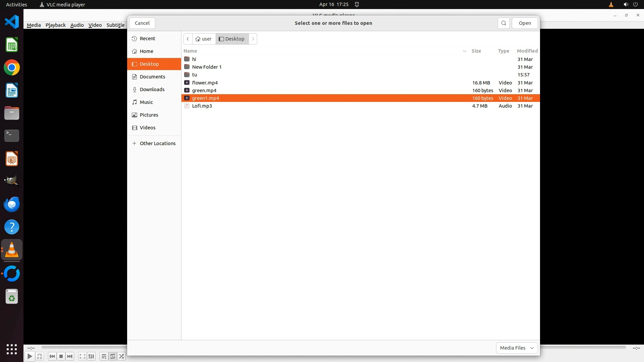Click the search icon in file dialog
The height and width of the screenshot is (362, 644).
pyautogui.click(x=503, y=23)
